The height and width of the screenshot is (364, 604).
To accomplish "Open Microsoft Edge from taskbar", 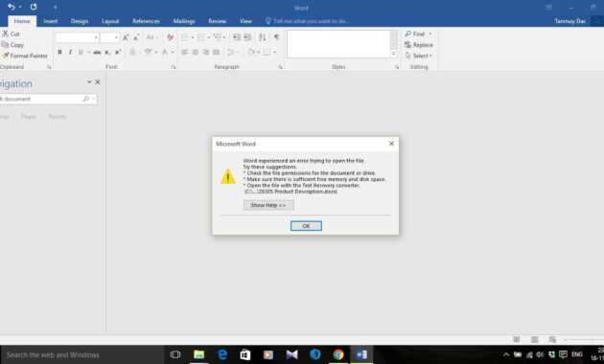I will (222, 354).
